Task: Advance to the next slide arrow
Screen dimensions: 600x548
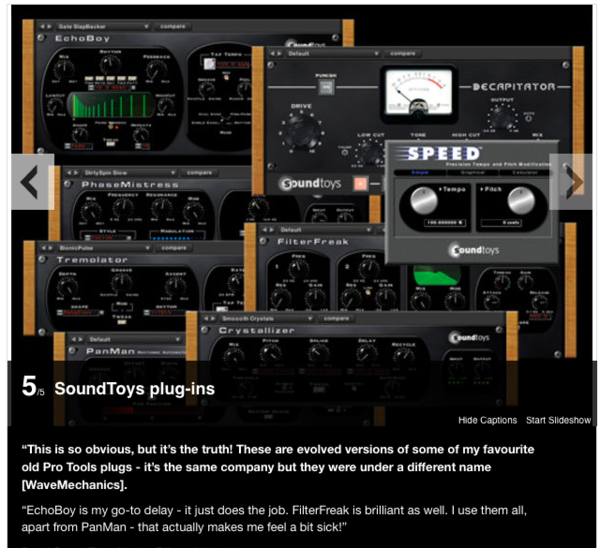Action: 571,182
